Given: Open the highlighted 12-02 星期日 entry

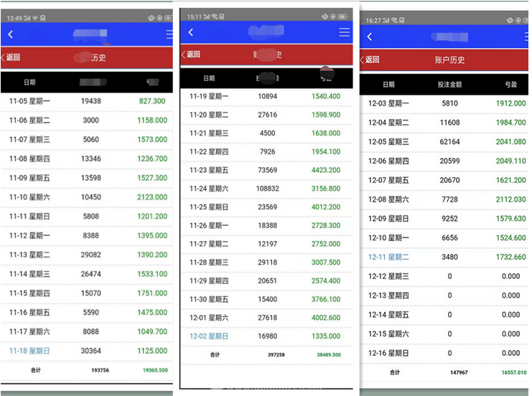Looking at the screenshot, I should click(209, 336).
